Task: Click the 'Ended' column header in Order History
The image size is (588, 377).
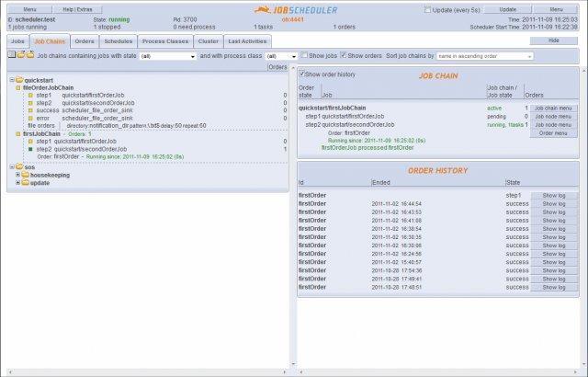Action: coord(381,183)
